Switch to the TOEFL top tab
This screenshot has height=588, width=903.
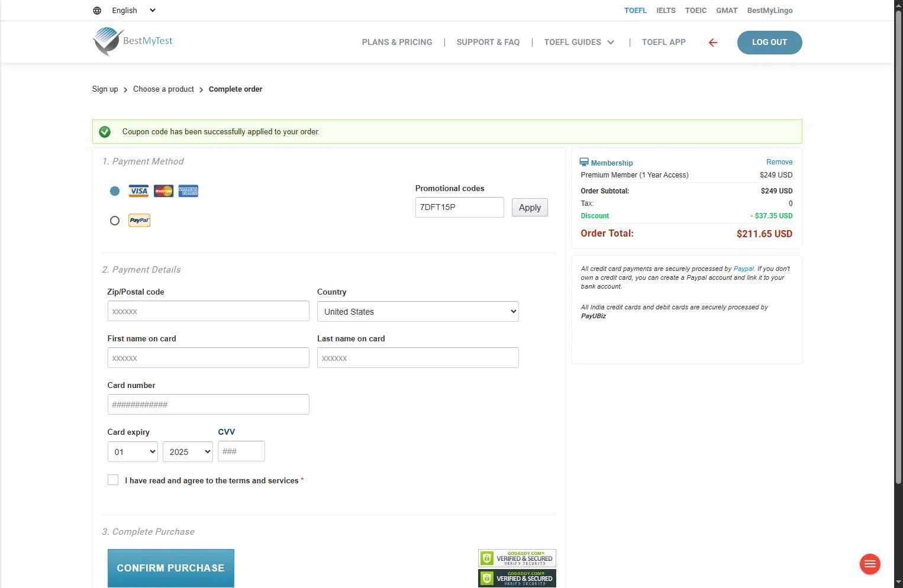point(636,11)
